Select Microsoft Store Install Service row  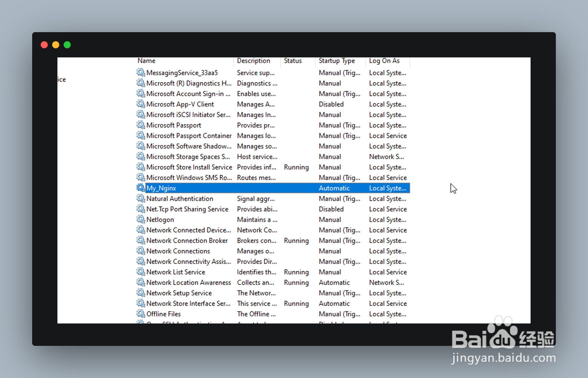[189, 167]
